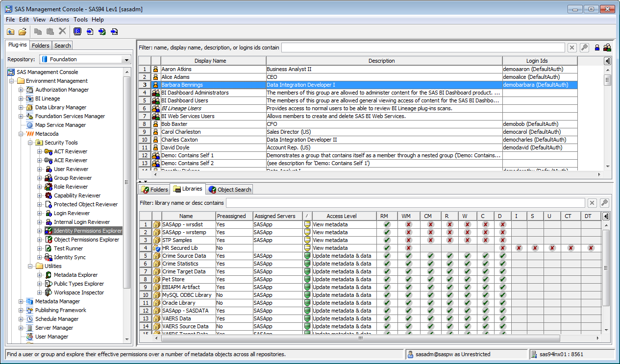The height and width of the screenshot is (364, 620).
Task: Sort by the Login Ids column header
Action: coord(540,61)
